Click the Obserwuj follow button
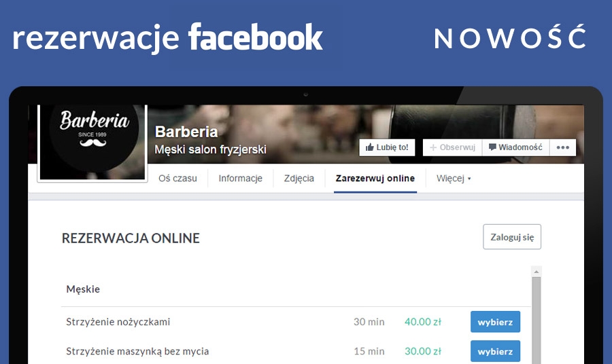This screenshot has height=364, width=612. (453, 147)
